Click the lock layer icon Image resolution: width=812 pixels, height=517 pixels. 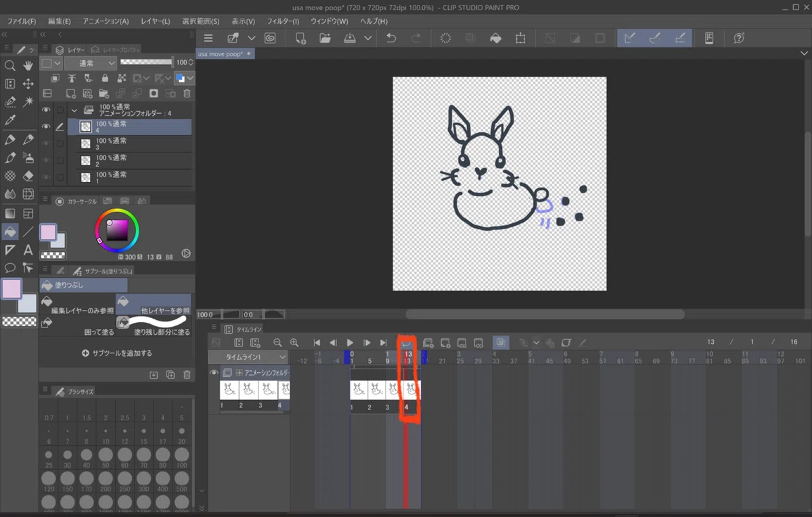pyautogui.click(x=106, y=78)
